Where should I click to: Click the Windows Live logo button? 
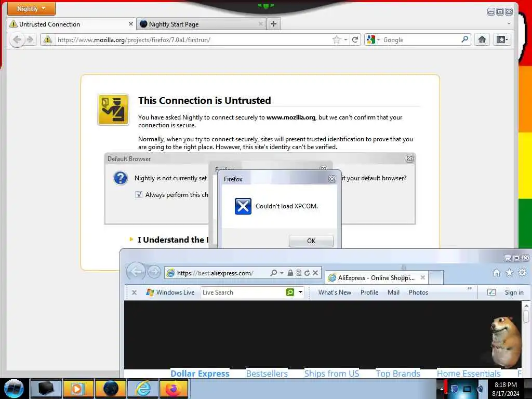170,292
